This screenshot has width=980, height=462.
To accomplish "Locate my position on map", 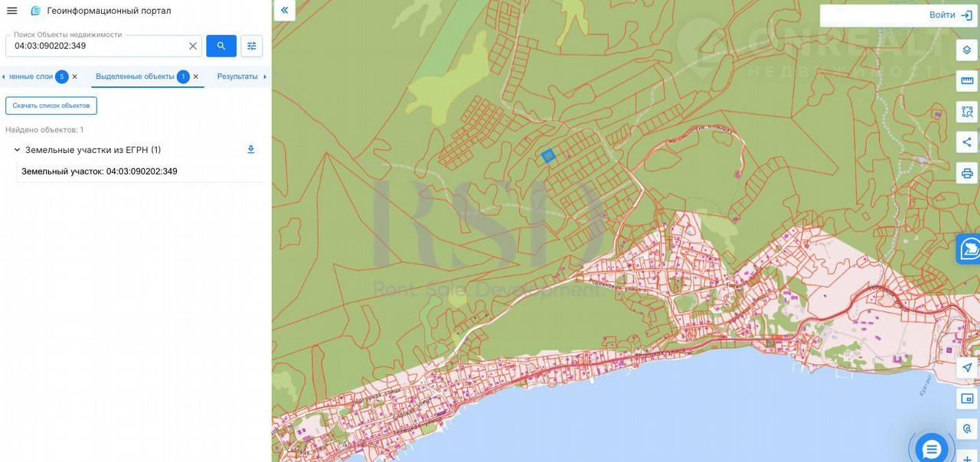I will pyautogui.click(x=967, y=368).
